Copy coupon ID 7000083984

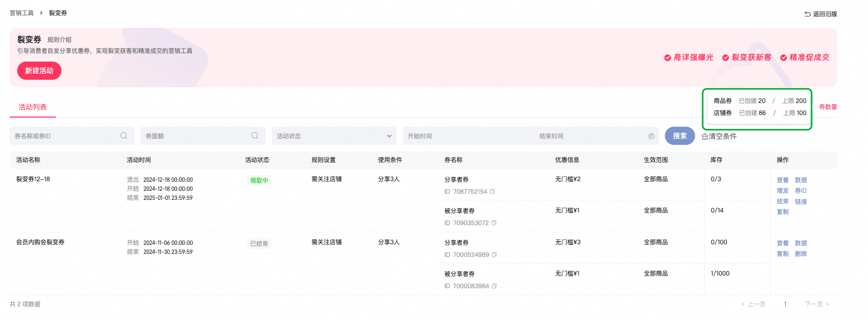494,286
